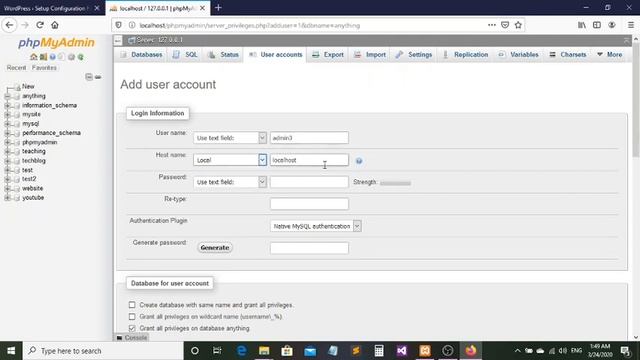Image resolution: width=640 pixels, height=360 pixels.
Task: Open Firefox library icon
Action: point(582,25)
